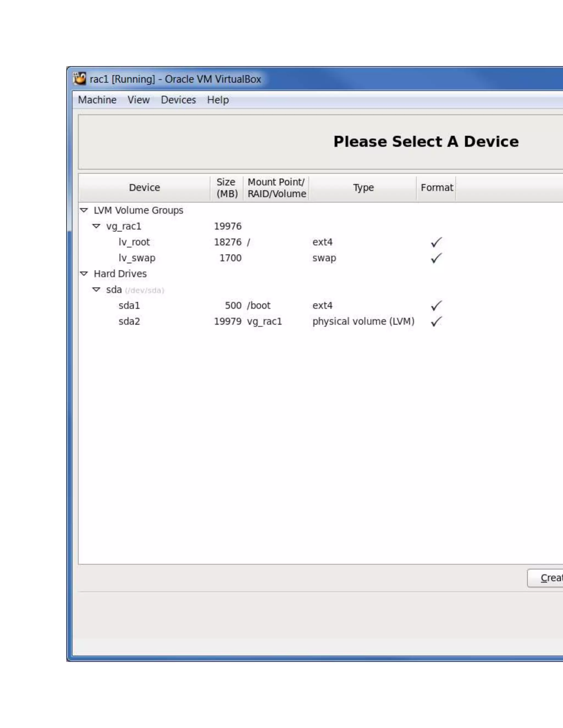Select the sda1 partition row
The width and height of the screenshot is (563, 728).
tap(129, 306)
